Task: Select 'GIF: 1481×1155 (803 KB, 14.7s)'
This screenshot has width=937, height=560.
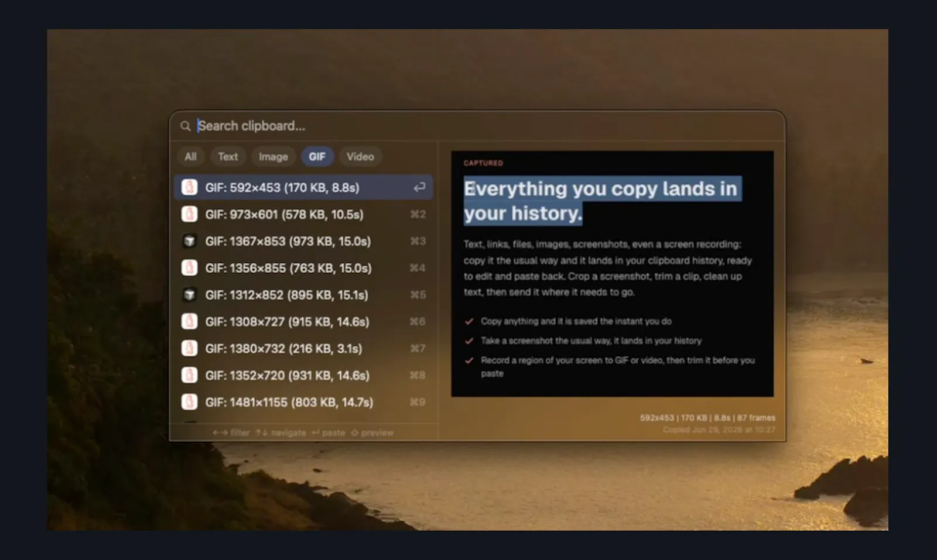Action: coord(303,402)
